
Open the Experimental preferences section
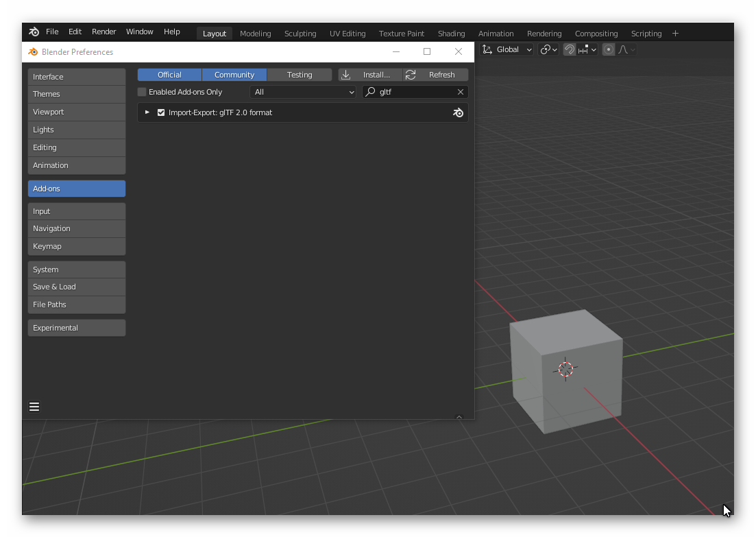(x=77, y=328)
